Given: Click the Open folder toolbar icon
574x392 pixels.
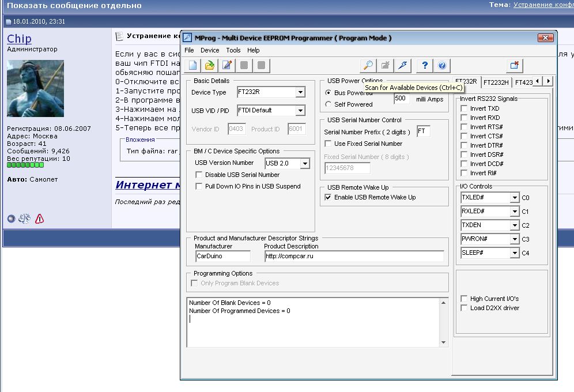Looking at the screenshot, I should [x=210, y=66].
